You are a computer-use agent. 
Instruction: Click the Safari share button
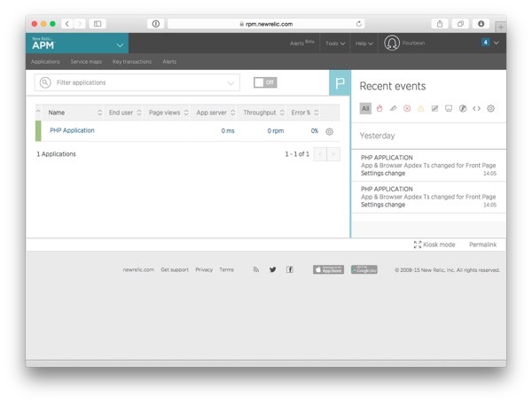point(440,24)
